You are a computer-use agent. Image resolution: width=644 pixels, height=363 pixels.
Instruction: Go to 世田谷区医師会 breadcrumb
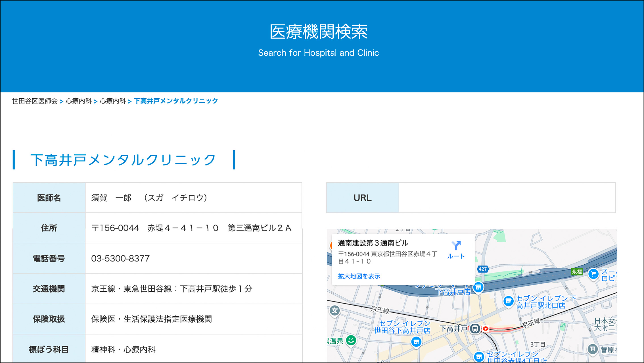(x=35, y=101)
